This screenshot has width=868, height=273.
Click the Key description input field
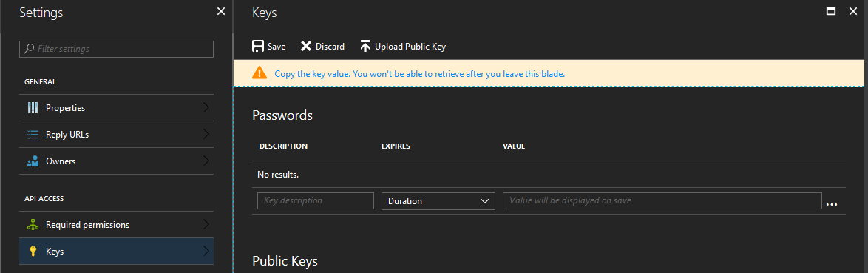coord(316,201)
